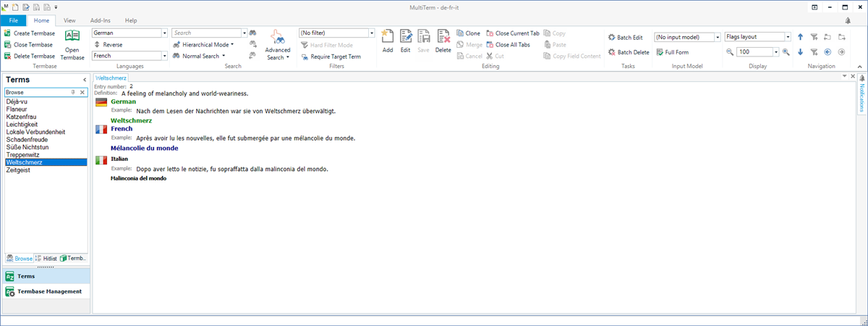
Task: Click Close All Tabs
Action: [508, 44]
